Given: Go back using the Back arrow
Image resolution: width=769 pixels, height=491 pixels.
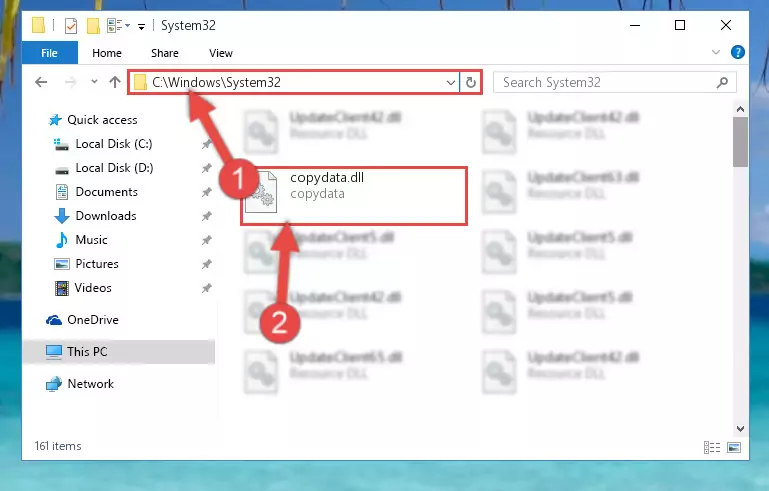Looking at the screenshot, I should 42,82.
